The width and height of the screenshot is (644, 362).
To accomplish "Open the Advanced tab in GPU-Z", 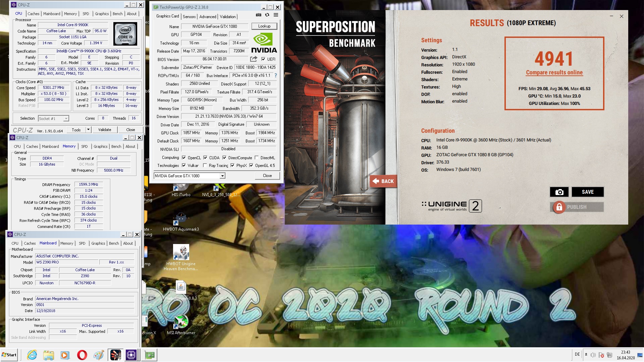I will [x=208, y=16].
